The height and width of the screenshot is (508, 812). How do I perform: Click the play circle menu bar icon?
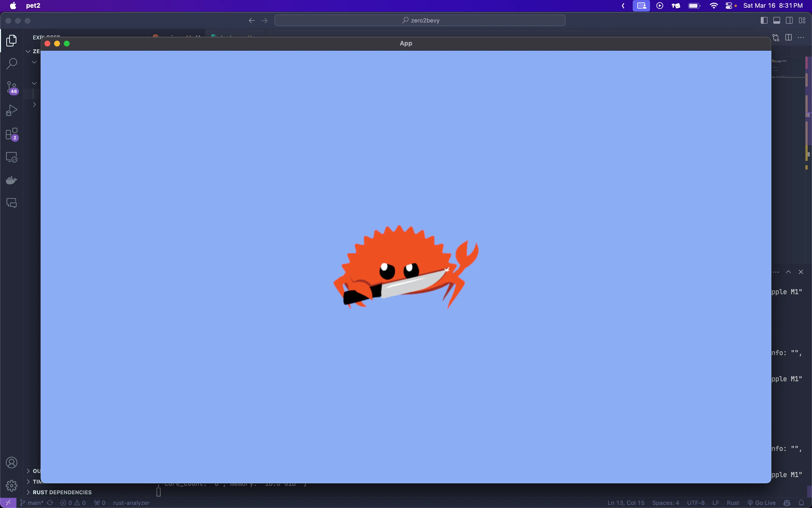660,6
